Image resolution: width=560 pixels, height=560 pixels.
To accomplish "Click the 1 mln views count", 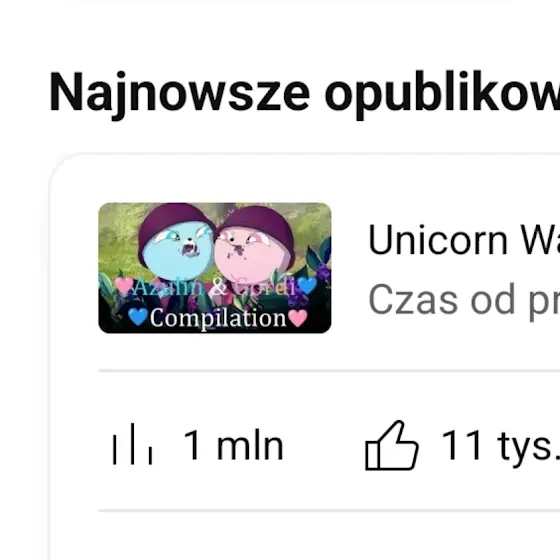I will pos(233,445).
